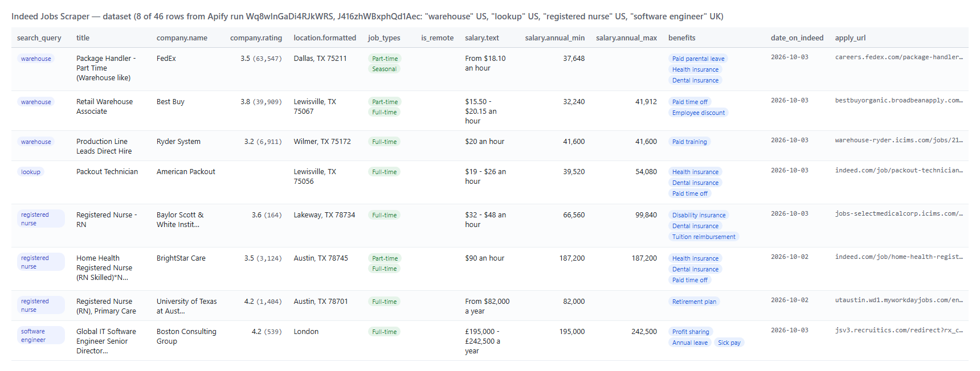Open the bestbuyorganic.broadbeanapply.com apply link

click(899, 101)
